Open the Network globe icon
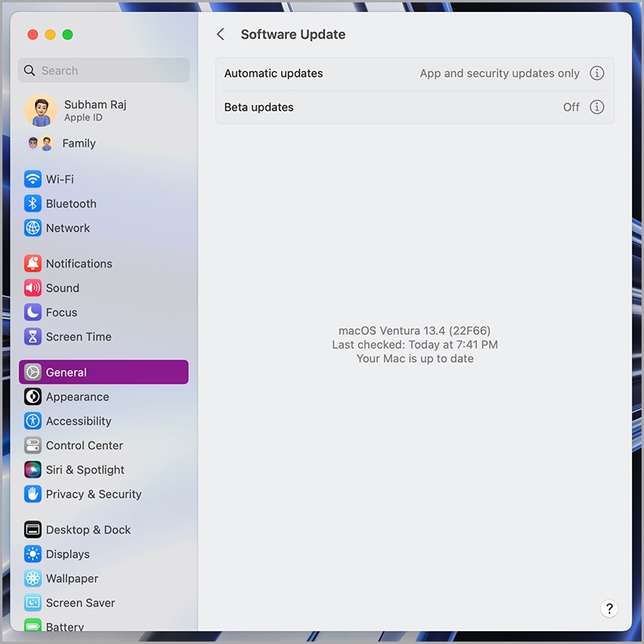The width and height of the screenshot is (644, 644). pos(33,228)
